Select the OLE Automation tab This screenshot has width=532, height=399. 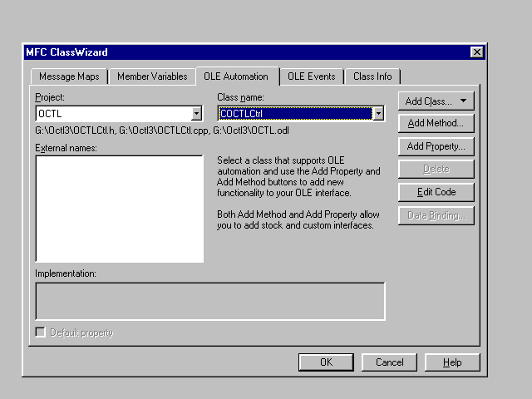pyautogui.click(x=236, y=76)
